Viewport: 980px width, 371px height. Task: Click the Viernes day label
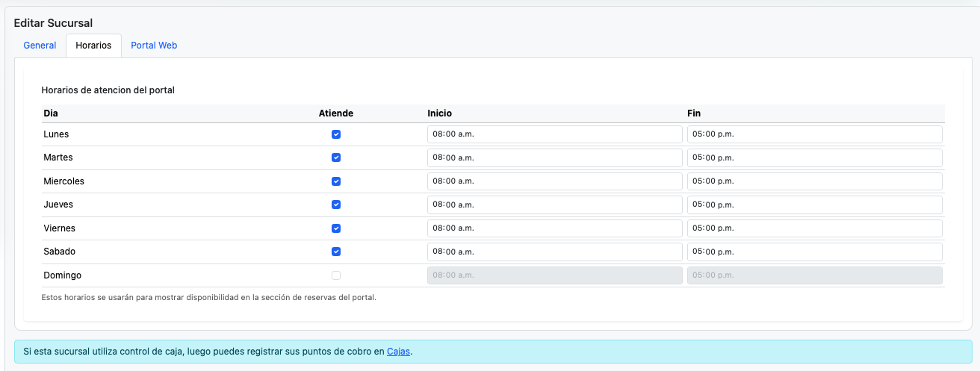(x=59, y=228)
